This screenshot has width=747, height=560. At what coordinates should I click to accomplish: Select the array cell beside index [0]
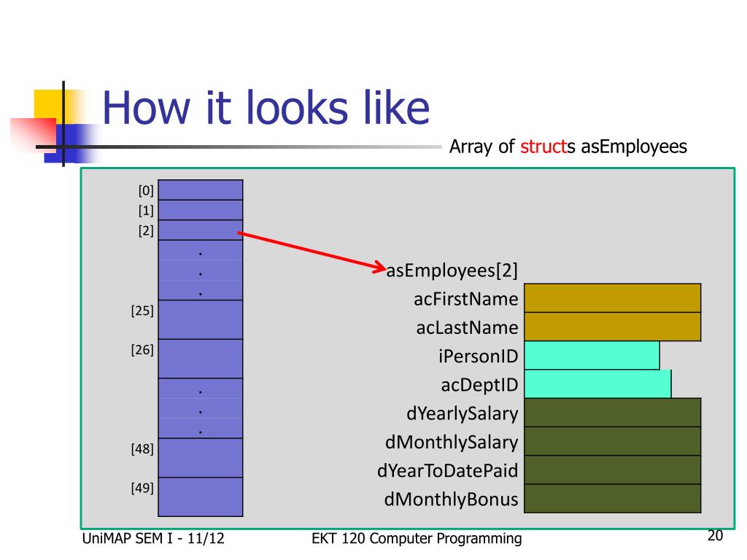pyautogui.click(x=201, y=190)
